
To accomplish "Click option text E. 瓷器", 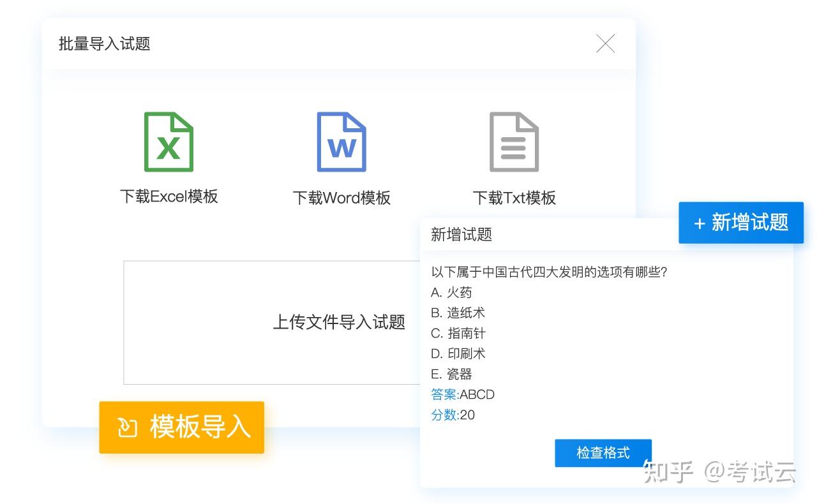I will (x=451, y=374).
